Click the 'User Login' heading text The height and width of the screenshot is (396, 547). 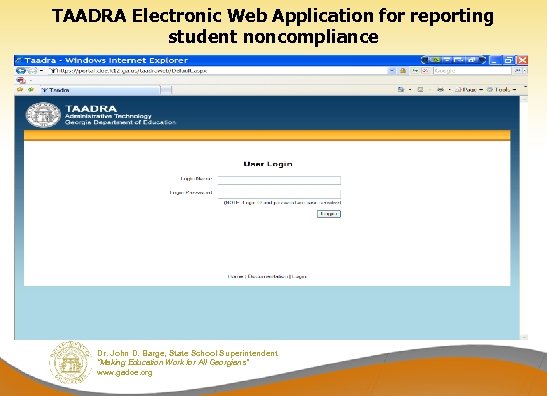[268, 164]
